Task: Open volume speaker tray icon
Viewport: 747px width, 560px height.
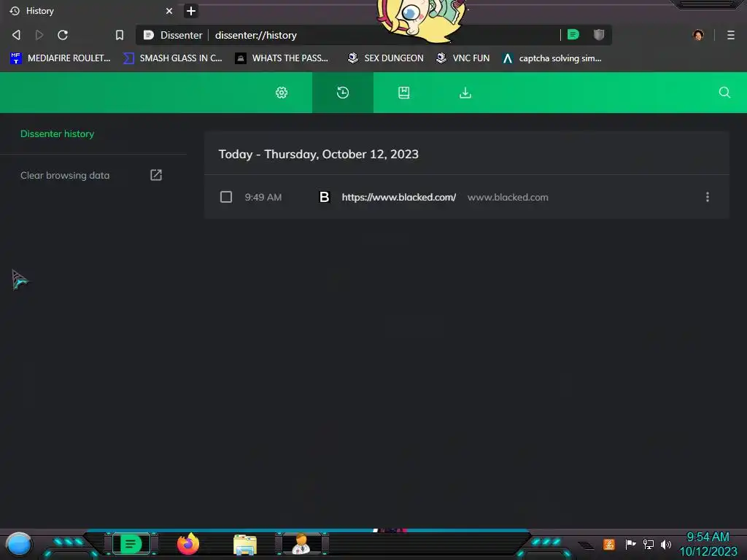Action: pos(665,544)
